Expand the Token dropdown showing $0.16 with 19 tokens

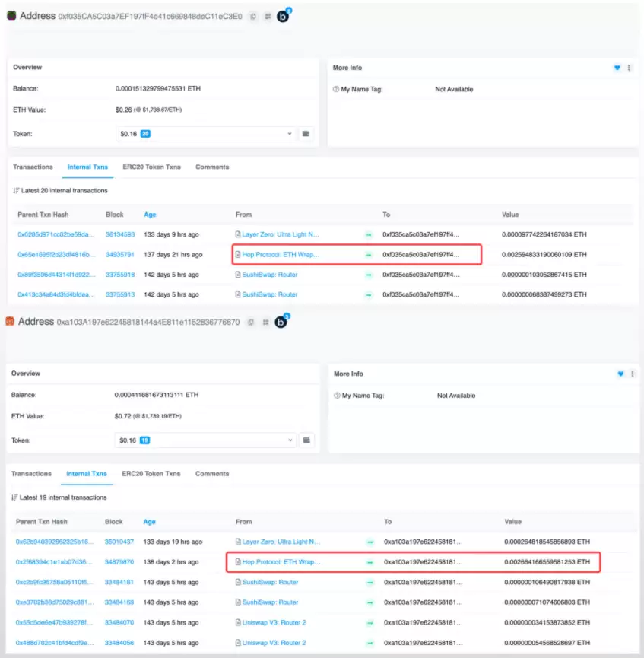click(205, 440)
